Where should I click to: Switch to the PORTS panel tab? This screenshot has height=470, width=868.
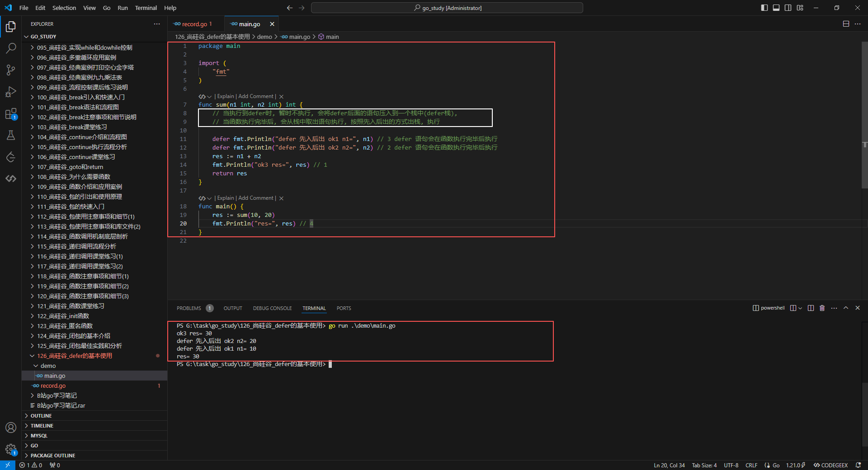(x=344, y=308)
